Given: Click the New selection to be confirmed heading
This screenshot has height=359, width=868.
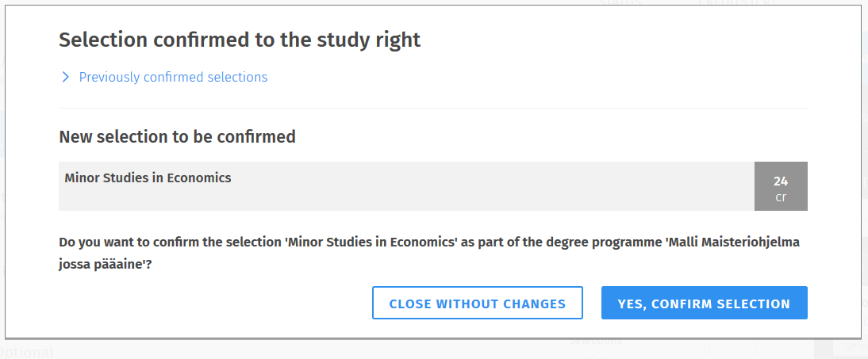Looking at the screenshot, I should coord(177,137).
